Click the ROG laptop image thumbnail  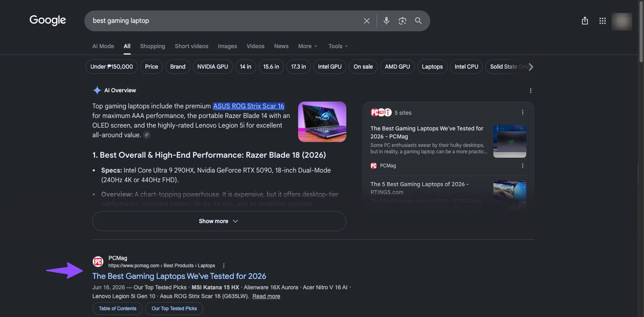(x=322, y=122)
